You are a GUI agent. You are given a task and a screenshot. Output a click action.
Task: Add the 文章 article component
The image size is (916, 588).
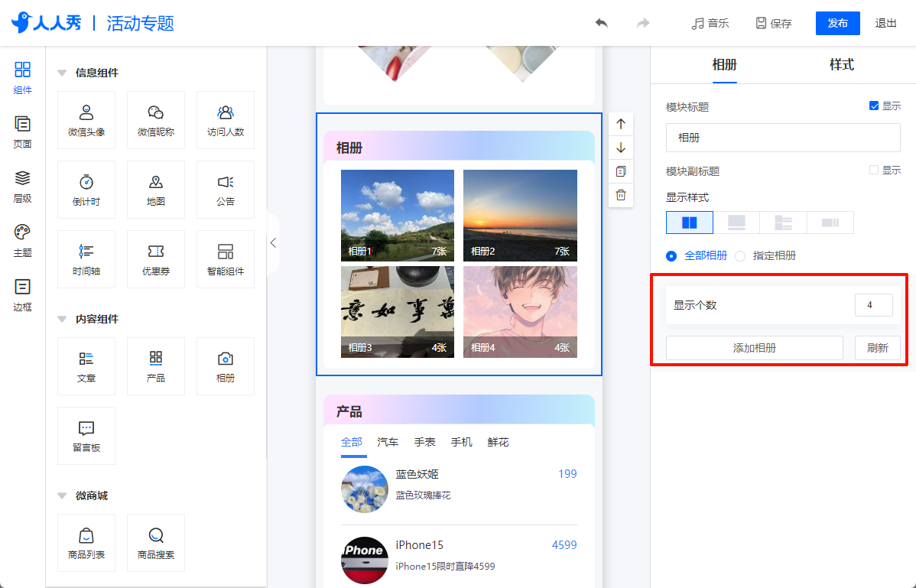click(86, 365)
